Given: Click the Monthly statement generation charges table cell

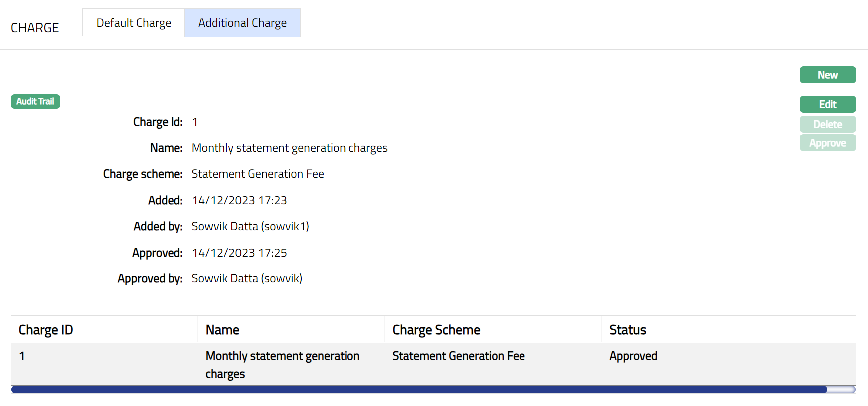Looking at the screenshot, I should coord(282,365).
